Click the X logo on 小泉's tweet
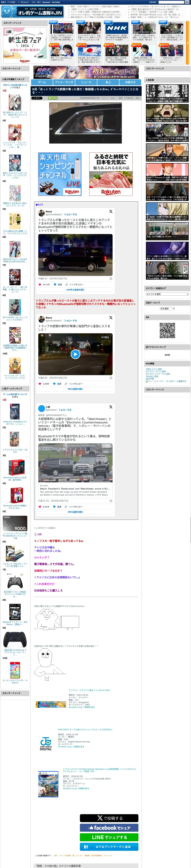 (x=111, y=407)
